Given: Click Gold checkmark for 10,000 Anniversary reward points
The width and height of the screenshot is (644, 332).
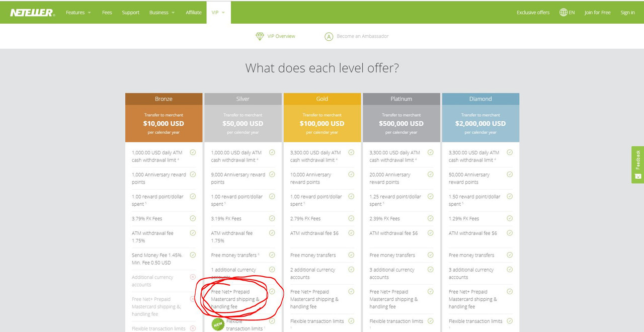Looking at the screenshot, I should pyautogui.click(x=351, y=174).
